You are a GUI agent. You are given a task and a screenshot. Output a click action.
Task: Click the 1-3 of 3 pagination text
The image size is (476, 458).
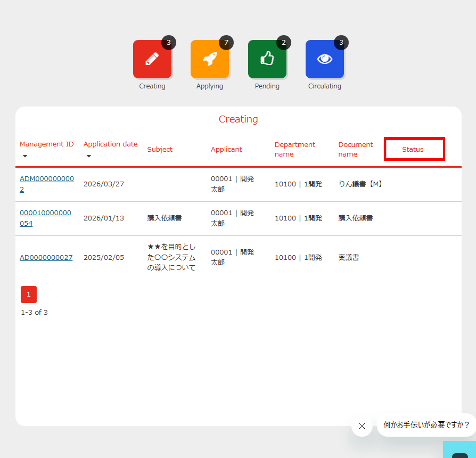(x=34, y=312)
